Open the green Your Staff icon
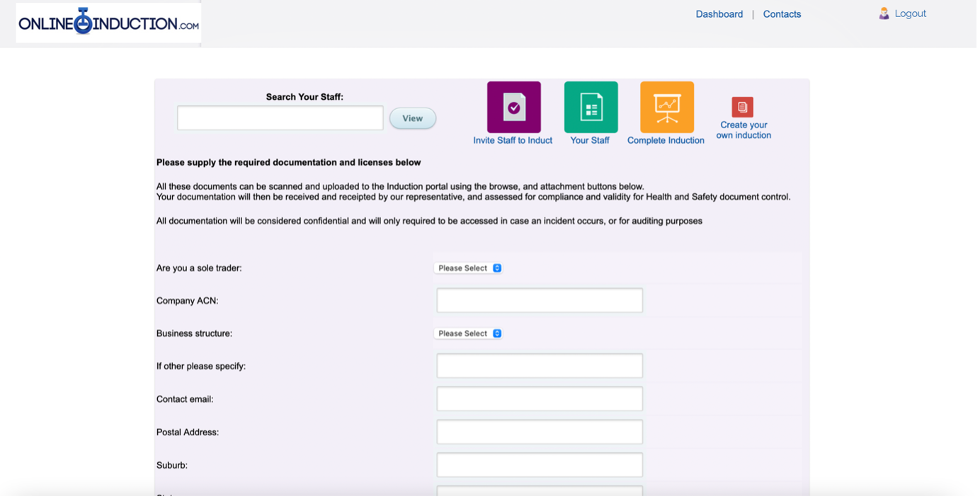 click(x=591, y=107)
